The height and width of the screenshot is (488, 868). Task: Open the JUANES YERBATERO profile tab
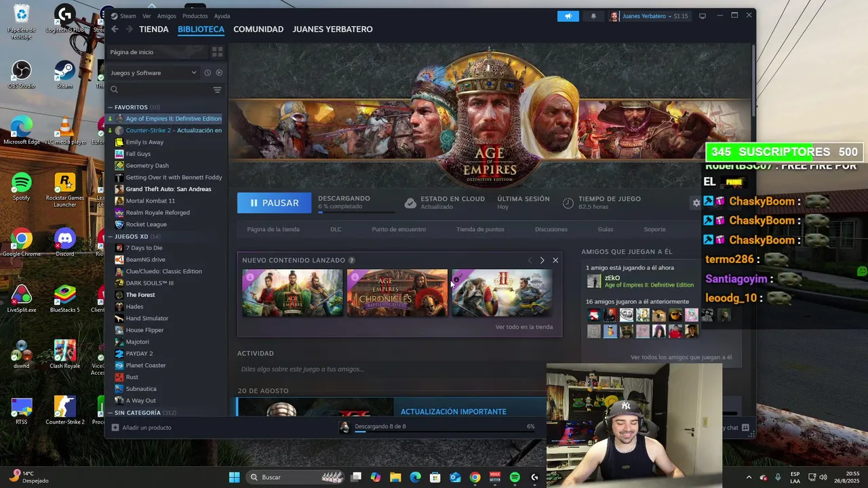pyautogui.click(x=332, y=29)
